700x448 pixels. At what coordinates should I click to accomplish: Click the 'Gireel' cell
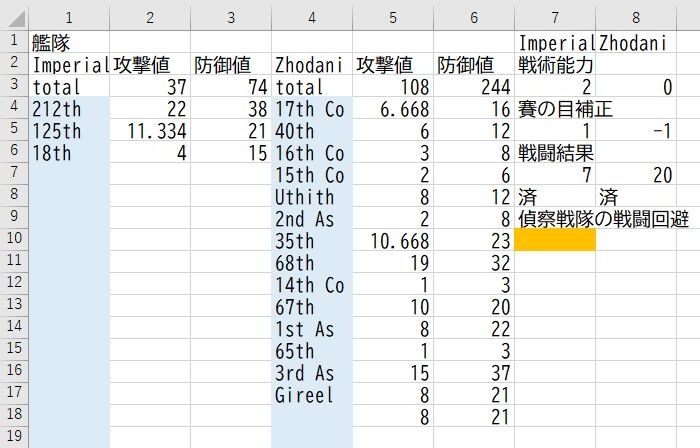click(x=312, y=394)
